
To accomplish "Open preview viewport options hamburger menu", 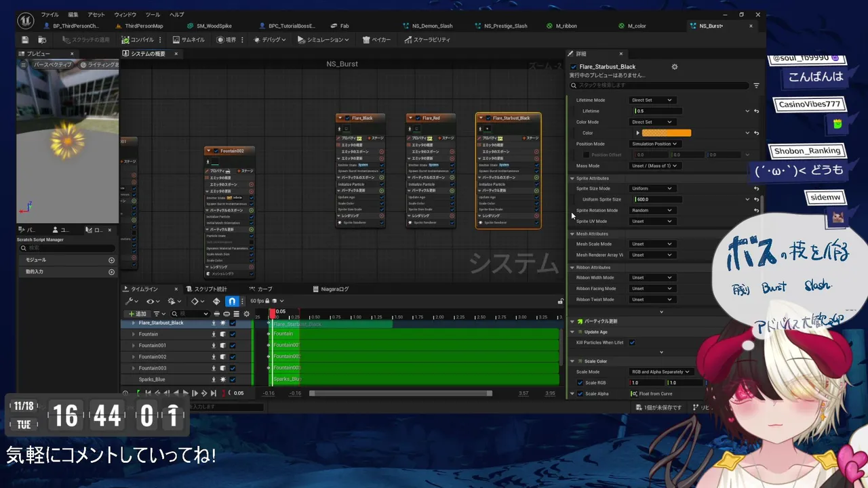I will (x=24, y=64).
